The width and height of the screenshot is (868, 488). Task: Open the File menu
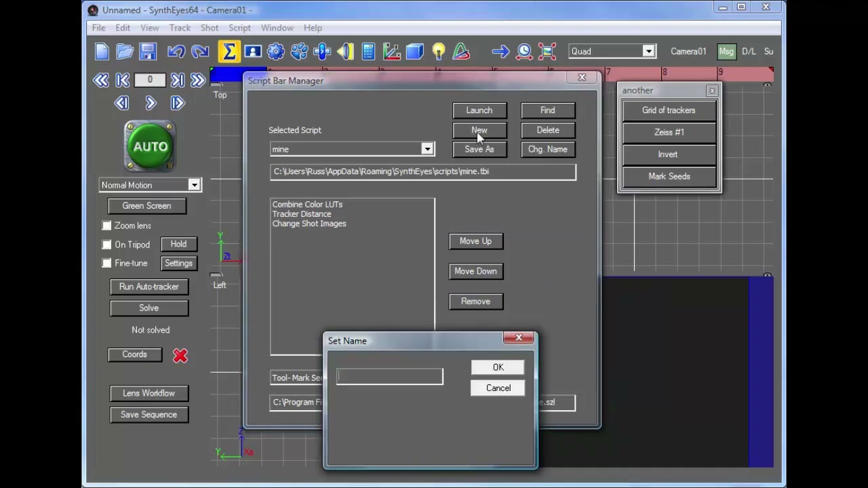click(98, 28)
